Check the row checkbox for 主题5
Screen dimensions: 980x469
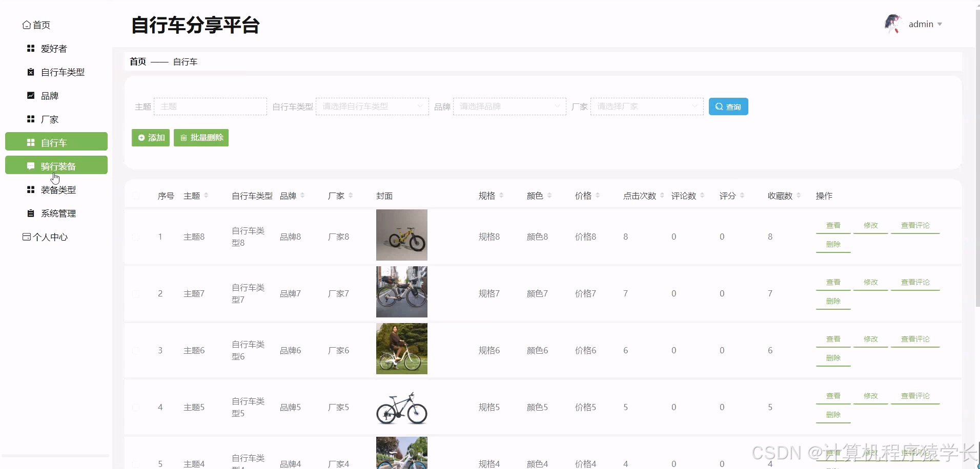(136, 408)
